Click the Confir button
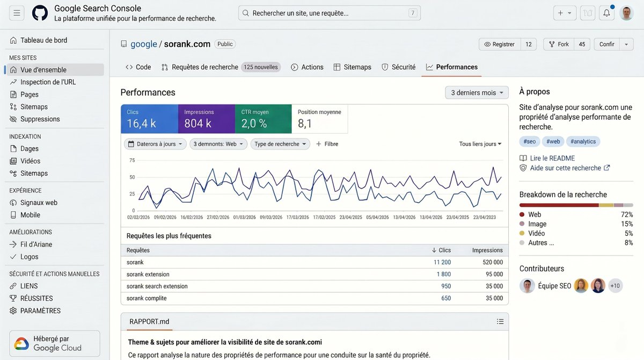 [606, 44]
